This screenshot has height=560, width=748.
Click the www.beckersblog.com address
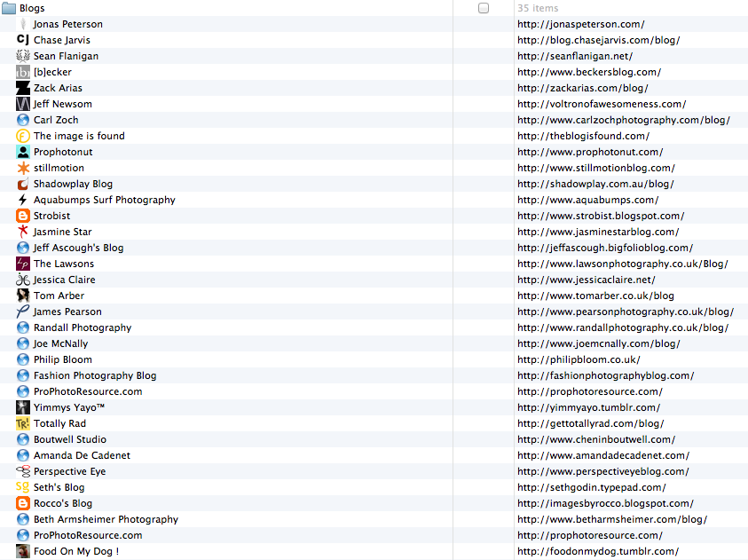[x=589, y=72]
